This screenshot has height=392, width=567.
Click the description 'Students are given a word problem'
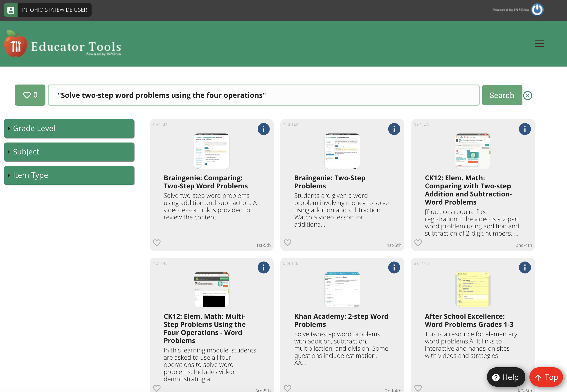pyautogui.click(x=341, y=210)
